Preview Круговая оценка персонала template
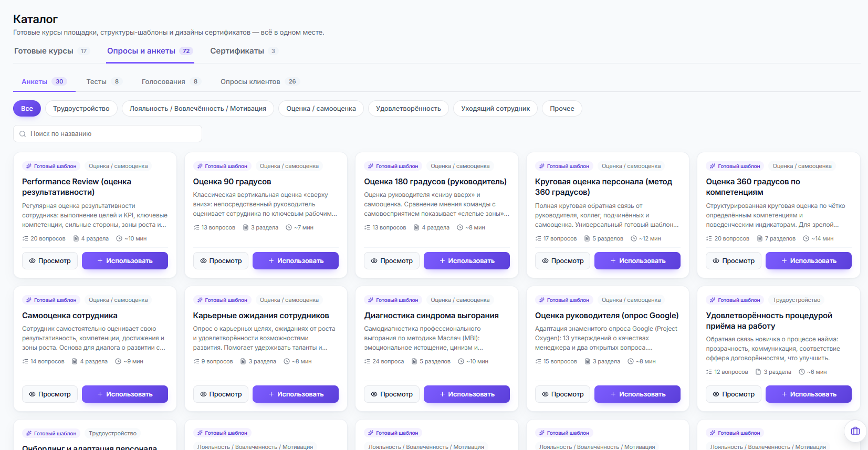 563,261
